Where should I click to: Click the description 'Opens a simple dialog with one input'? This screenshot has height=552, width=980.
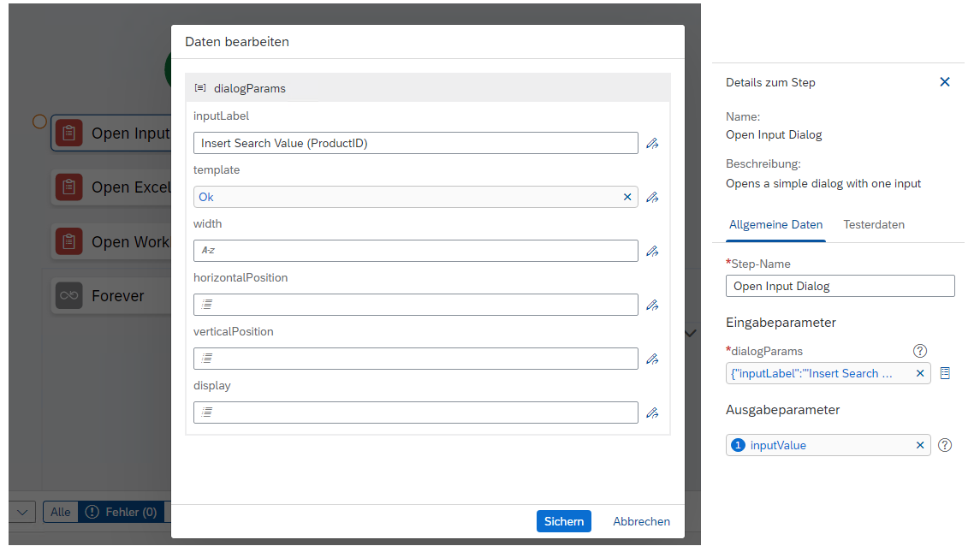pos(823,183)
